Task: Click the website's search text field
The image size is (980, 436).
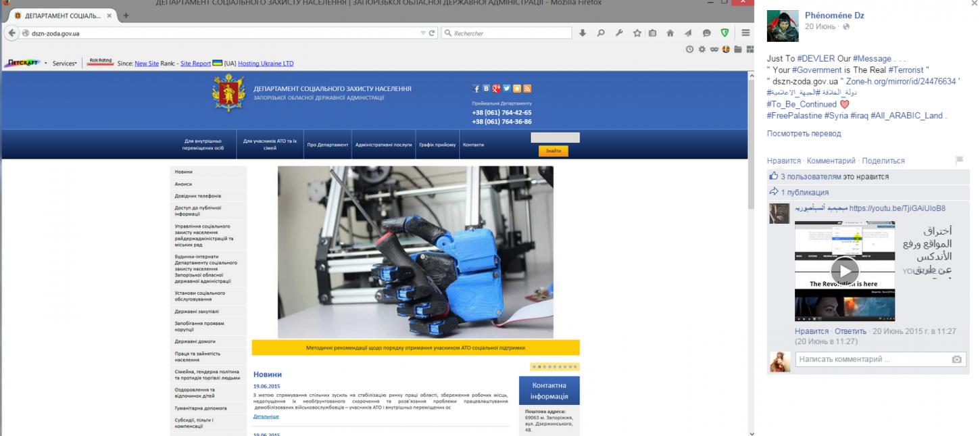Action: [555, 138]
